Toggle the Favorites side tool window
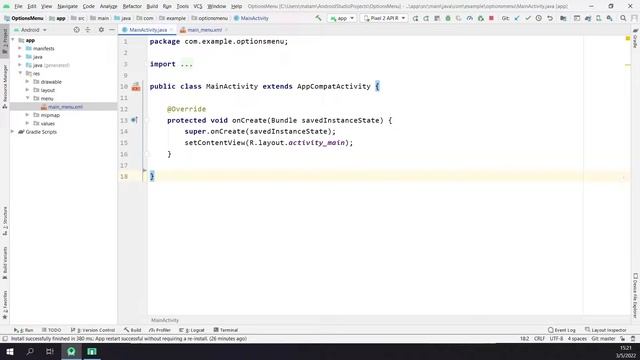 5,305
